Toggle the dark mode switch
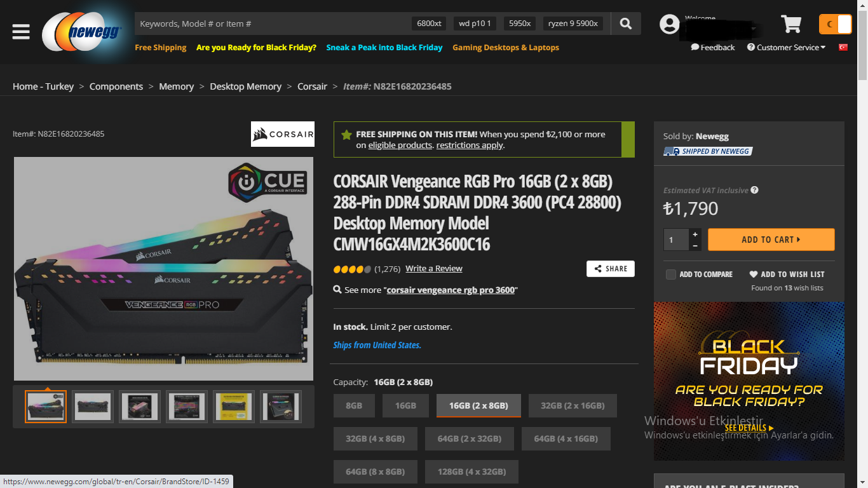This screenshot has width=868, height=488. pos(835,24)
